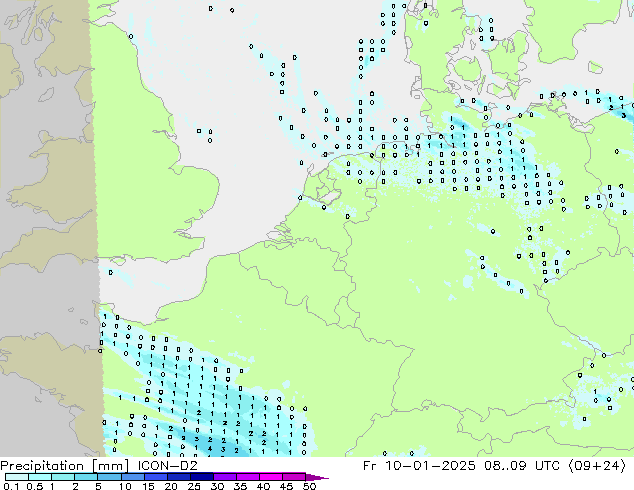The height and width of the screenshot is (490, 634).
Task: Click the legend swatch between 10 and 15
Action: tap(132, 477)
